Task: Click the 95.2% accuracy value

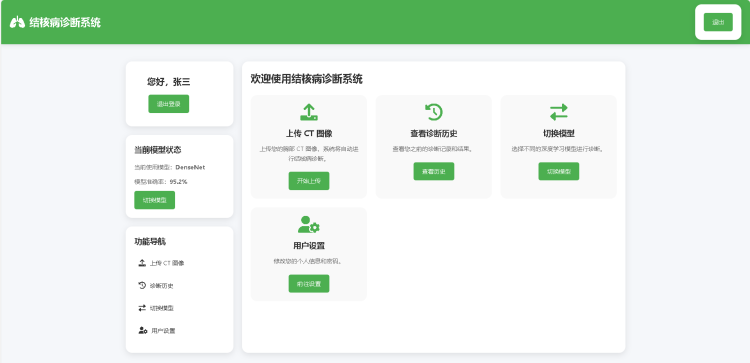Action: [178, 182]
